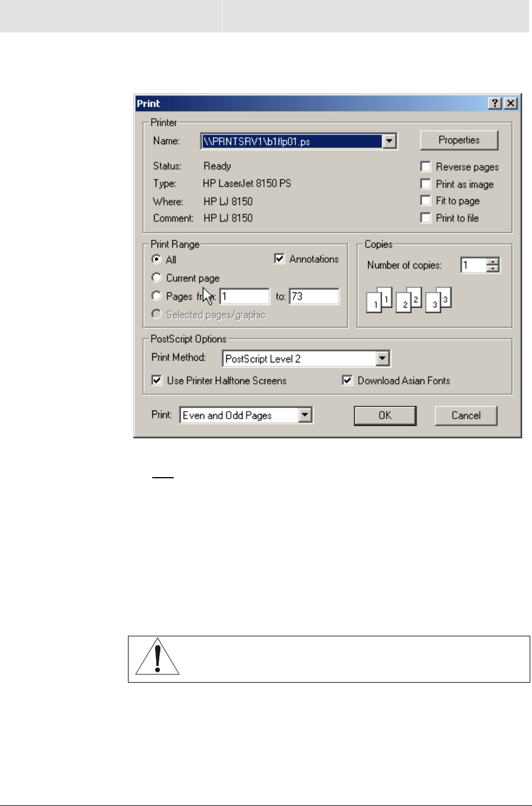
Task: Enable the Print as image option
Action: [x=426, y=184]
